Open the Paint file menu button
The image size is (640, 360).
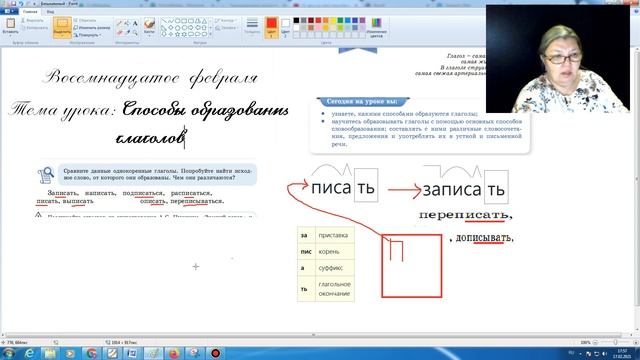[9, 11]
